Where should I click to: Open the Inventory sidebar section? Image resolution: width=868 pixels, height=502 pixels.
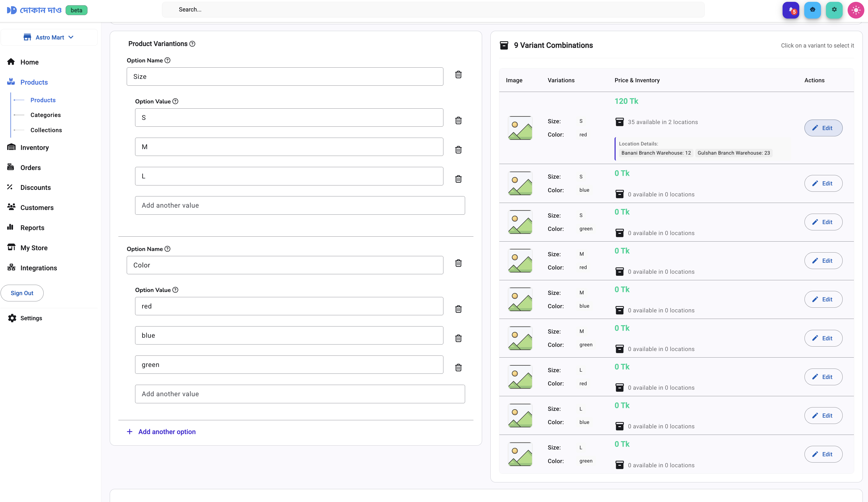(34, 147)
